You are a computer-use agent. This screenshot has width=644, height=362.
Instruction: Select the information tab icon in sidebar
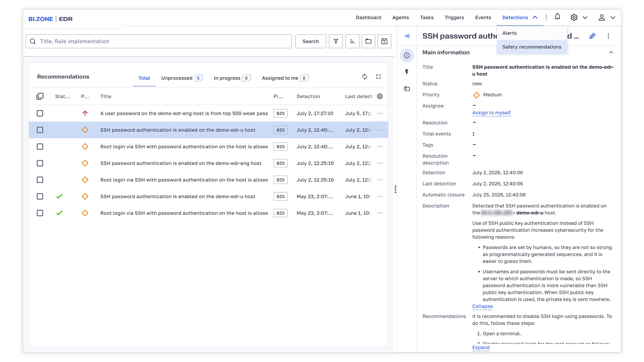(407, 56)
